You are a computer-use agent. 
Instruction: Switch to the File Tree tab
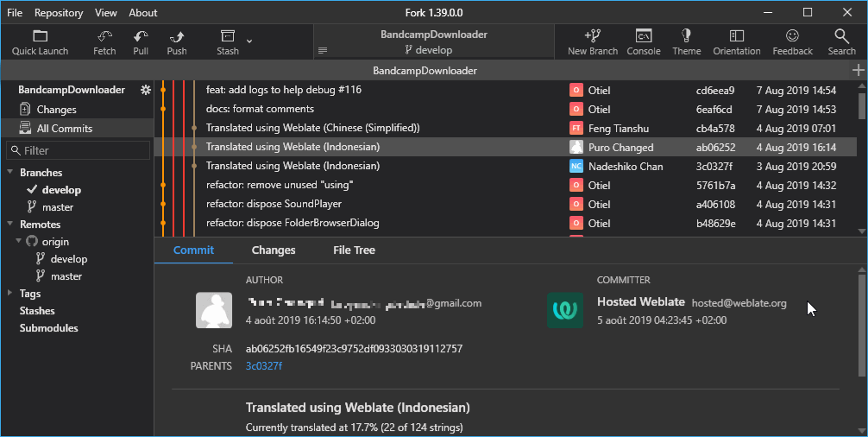click(354, 250)
